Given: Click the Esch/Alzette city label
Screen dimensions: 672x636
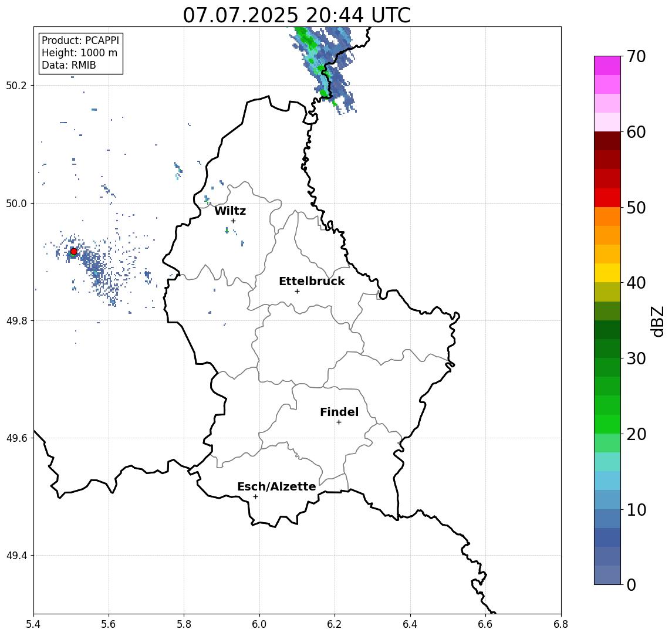Looking at the screenshot, I should click(276, 486).
